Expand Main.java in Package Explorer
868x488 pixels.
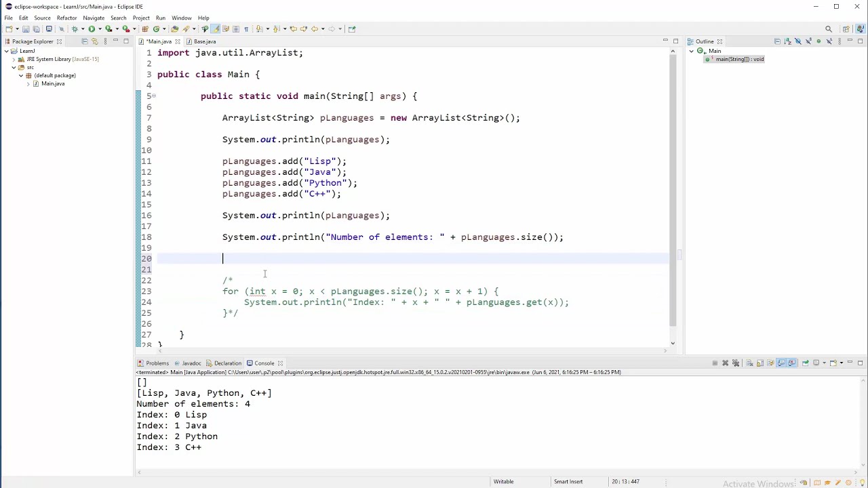coord(28,83)
